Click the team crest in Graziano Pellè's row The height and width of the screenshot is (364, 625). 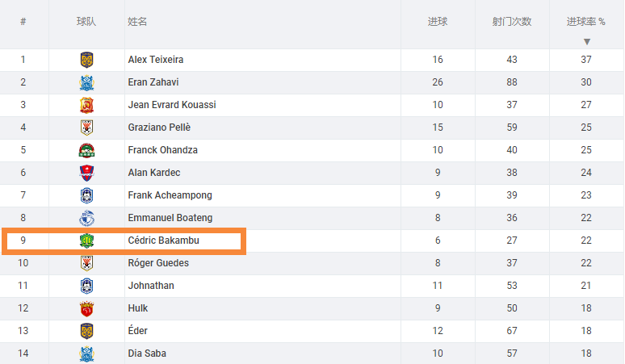(x=86, y=128)
